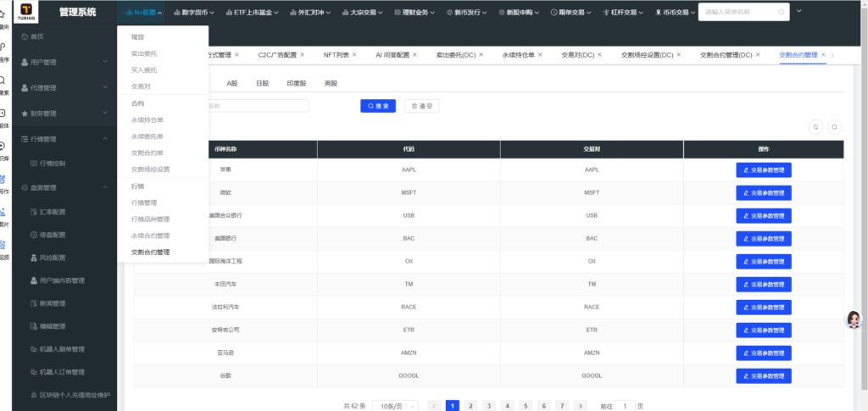Click 交易参数管理 for the GOOGL row
The height and width of the screenshot is (411, 868).
coord(764,375)
